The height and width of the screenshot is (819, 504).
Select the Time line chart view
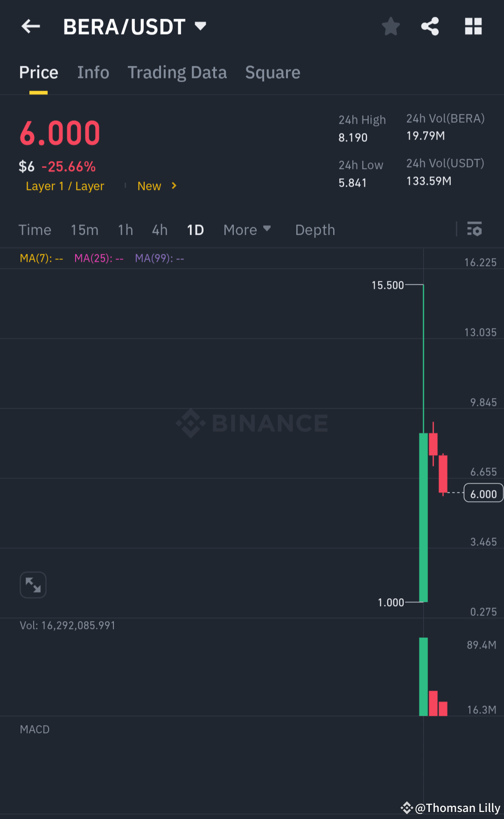click(x=35, y=230)
